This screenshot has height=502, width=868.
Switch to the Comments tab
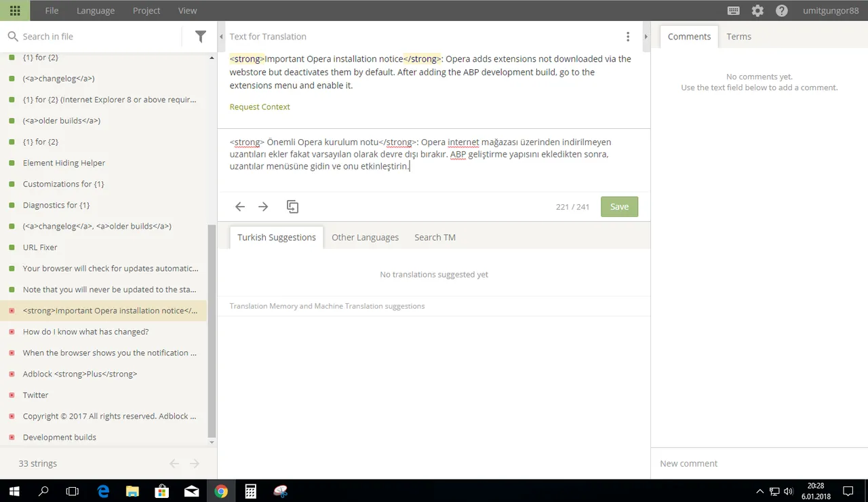689,37
